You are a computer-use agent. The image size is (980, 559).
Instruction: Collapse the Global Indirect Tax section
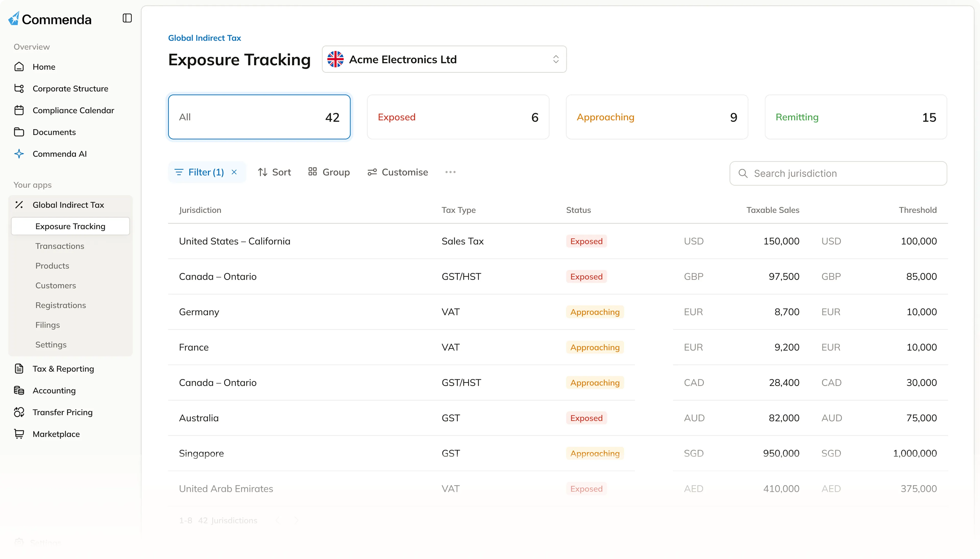pos(68,205)
